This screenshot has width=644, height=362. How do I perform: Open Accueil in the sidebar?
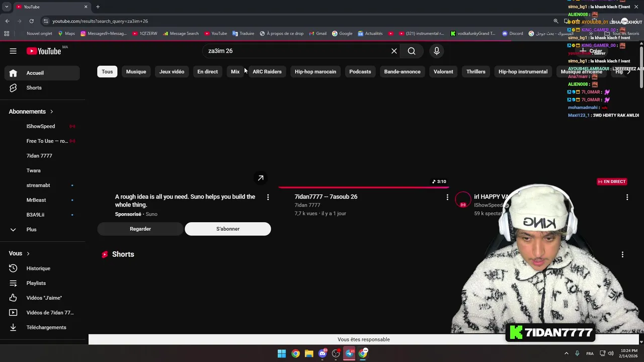(x=42, y=73)
